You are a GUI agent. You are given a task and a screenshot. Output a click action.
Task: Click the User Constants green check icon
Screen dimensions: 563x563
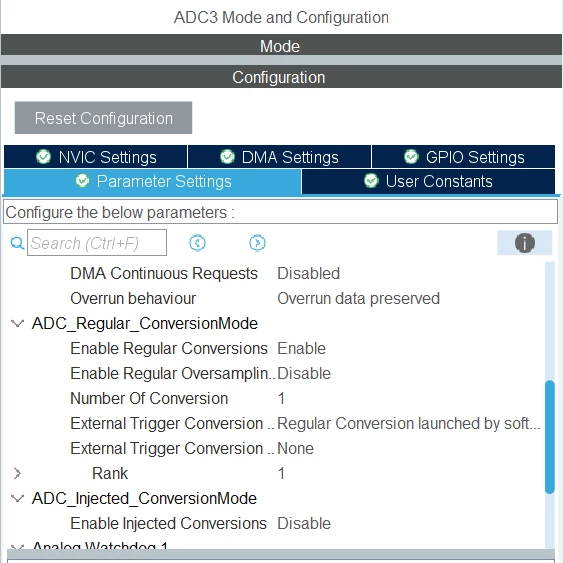[371, 181]
